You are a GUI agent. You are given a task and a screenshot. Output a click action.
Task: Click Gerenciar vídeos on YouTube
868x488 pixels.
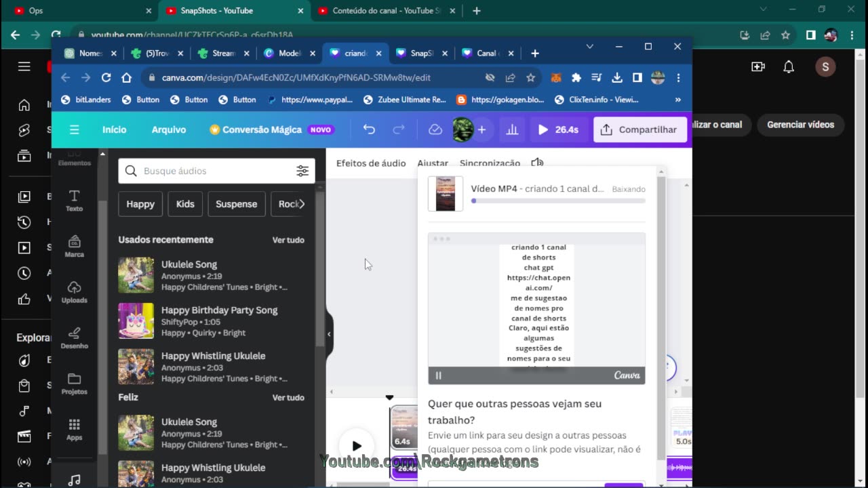pyautogui.click(x=800, y=125)
